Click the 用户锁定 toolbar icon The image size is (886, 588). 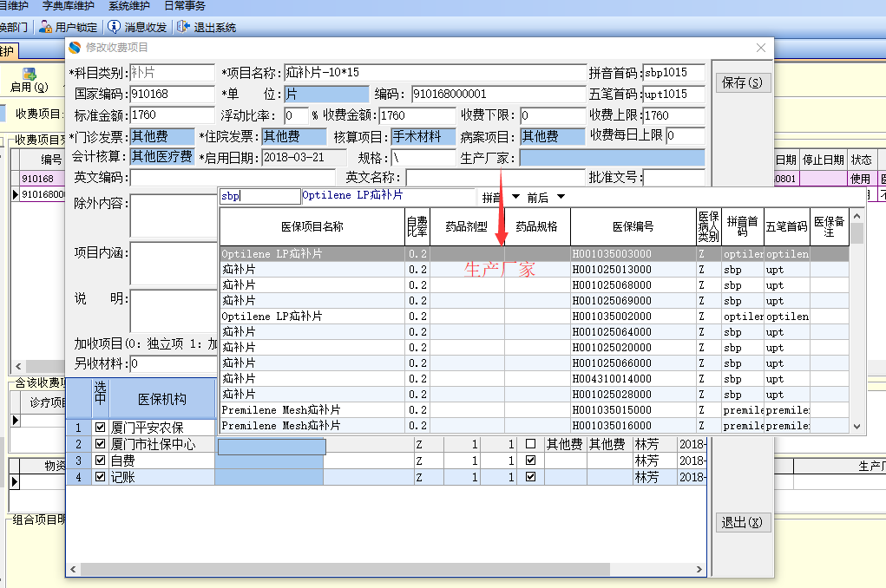click(x=46, y=27)
